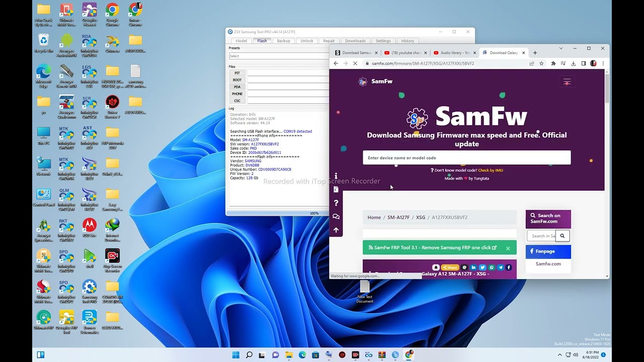Open the SamFw FRP Tool 3.1 link
The image size is (644, 362).
point(433,248)
